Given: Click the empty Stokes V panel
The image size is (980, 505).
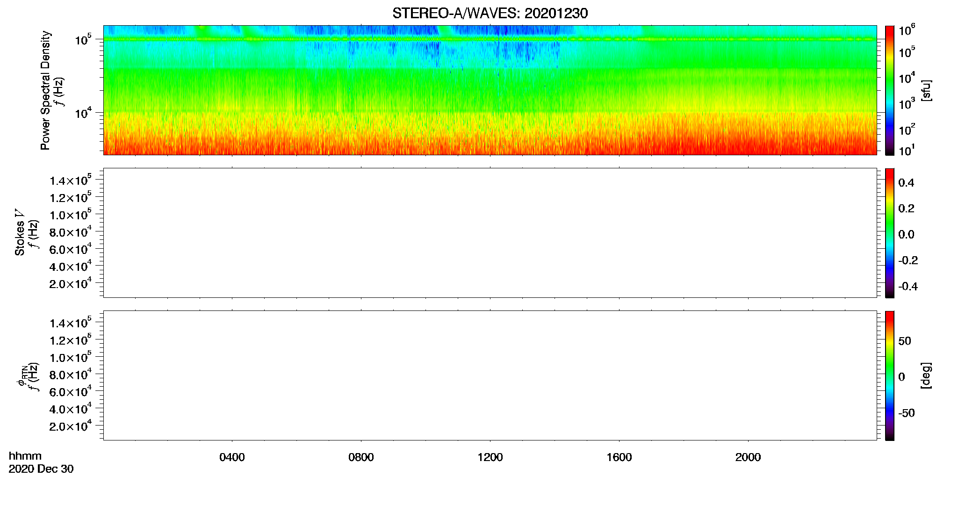Looking at the screenshot, I should (490, 233).
